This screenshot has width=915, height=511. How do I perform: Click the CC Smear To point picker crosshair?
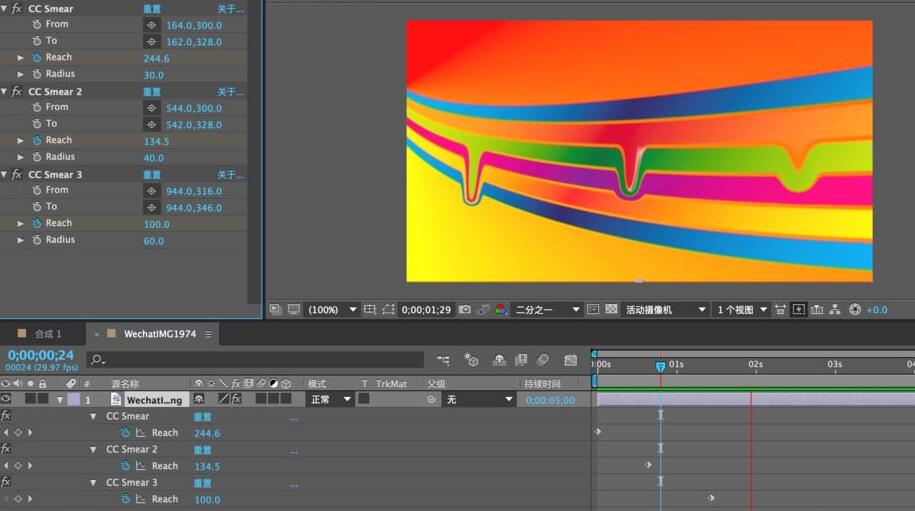coord(151,41)
